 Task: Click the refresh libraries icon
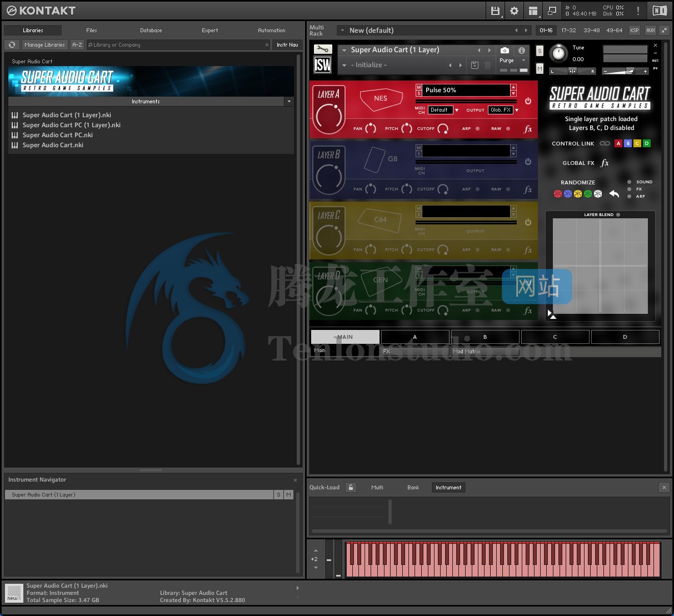12,45
